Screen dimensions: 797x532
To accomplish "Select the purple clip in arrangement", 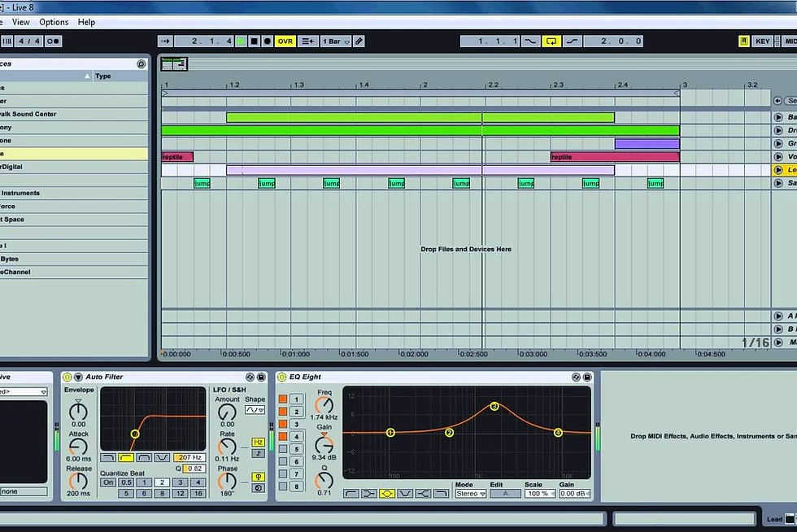I will 647,143.
